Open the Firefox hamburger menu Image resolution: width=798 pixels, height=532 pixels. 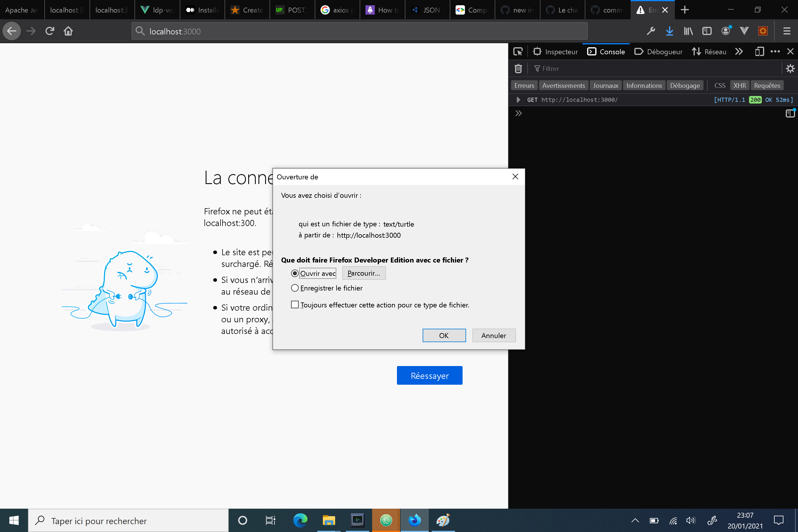(786, 31)
